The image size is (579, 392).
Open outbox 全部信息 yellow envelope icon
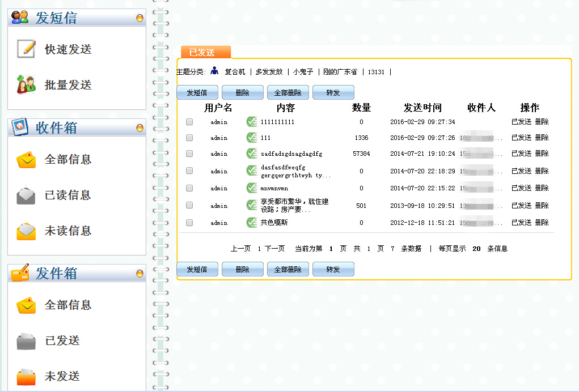26,305
